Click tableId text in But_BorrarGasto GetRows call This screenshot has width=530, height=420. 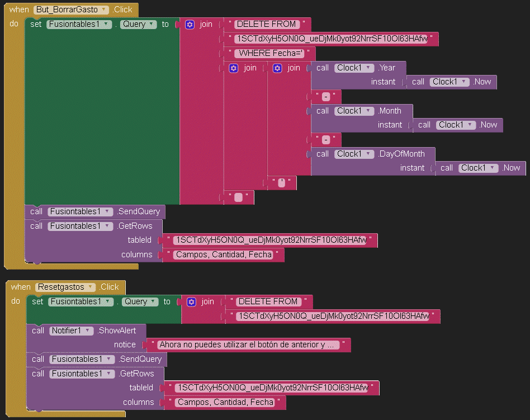270,240
